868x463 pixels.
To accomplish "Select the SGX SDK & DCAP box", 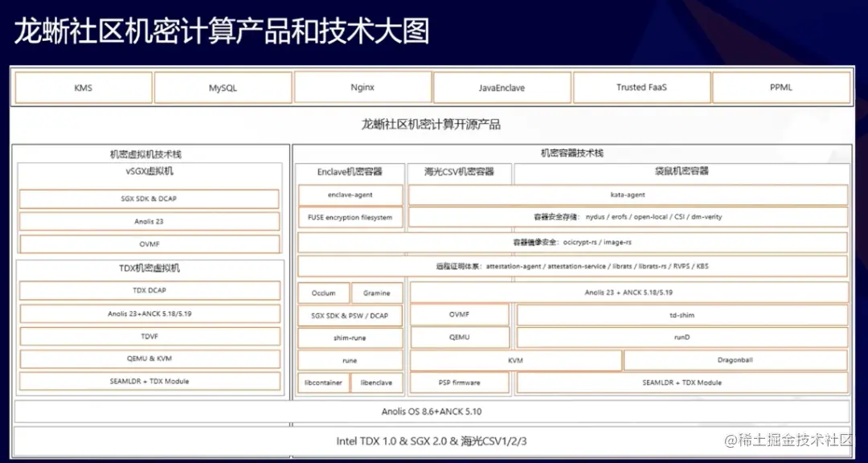I will tap(149, 199).
